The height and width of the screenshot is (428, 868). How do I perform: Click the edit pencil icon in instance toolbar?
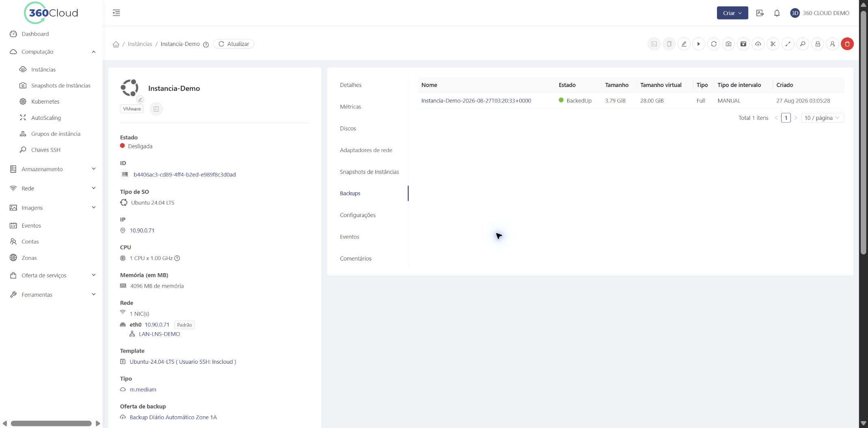click(684, 44)
